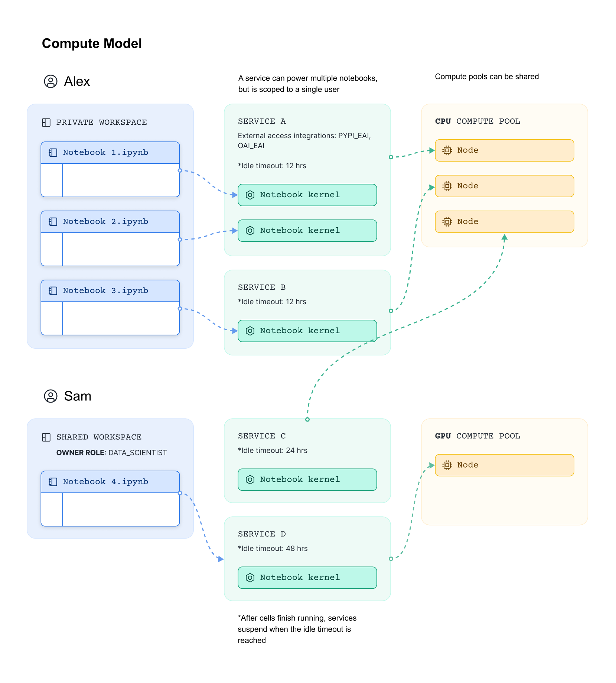Image resolution: width=616 pixels, height=683 pixels.
Task: Click the notebook icon on Notebook 4.ipynb
Action: 53,482
